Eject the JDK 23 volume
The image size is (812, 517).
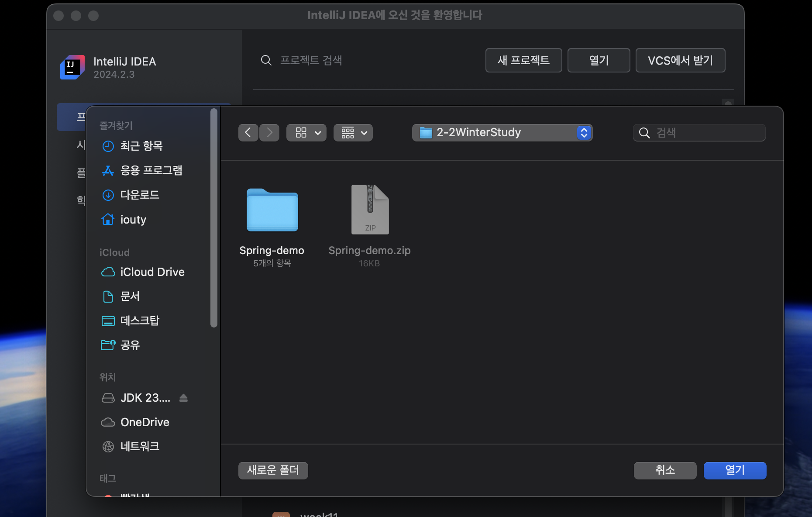pyautogui.click(x=183, y=398)
